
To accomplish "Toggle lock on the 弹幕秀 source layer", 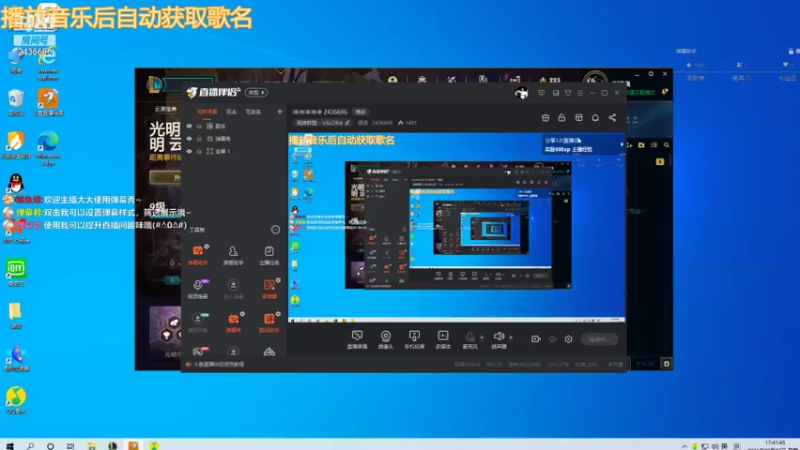I will click(199, 139).
